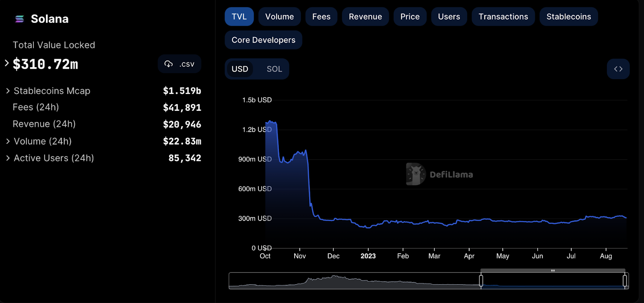The width and height of the screenshot is (644, 303).
Task: Click the Active Users value 85,342
Action: coord(185,158)
